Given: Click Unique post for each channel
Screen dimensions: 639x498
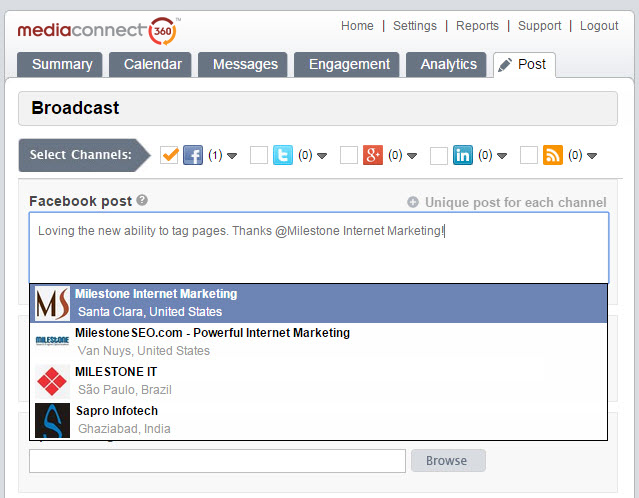Looking at the screenshot, I should click(x=516, y=202).
